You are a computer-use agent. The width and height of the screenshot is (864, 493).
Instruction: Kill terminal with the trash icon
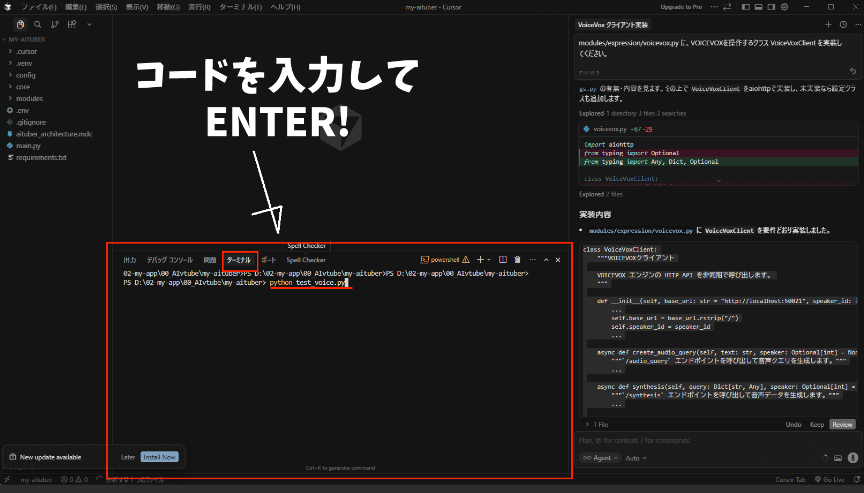click(517, 259)
